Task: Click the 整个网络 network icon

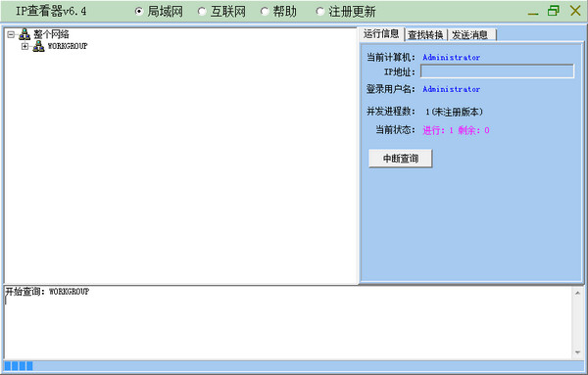Action: (x=24, y=34)
